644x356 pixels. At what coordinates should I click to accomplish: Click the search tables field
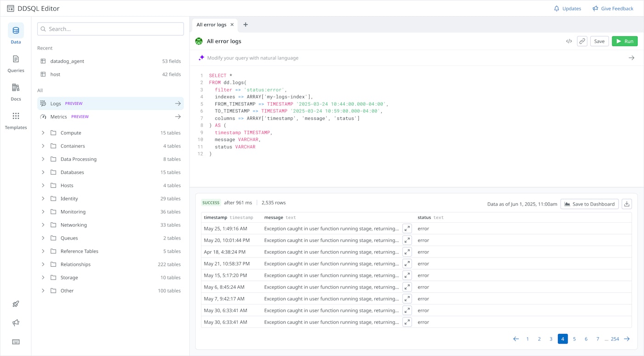110,29
